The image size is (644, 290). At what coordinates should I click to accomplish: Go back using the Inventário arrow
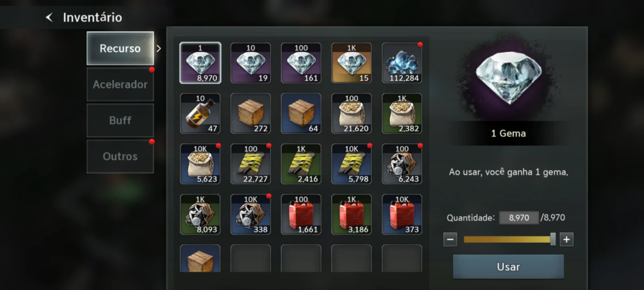point(49,17)
